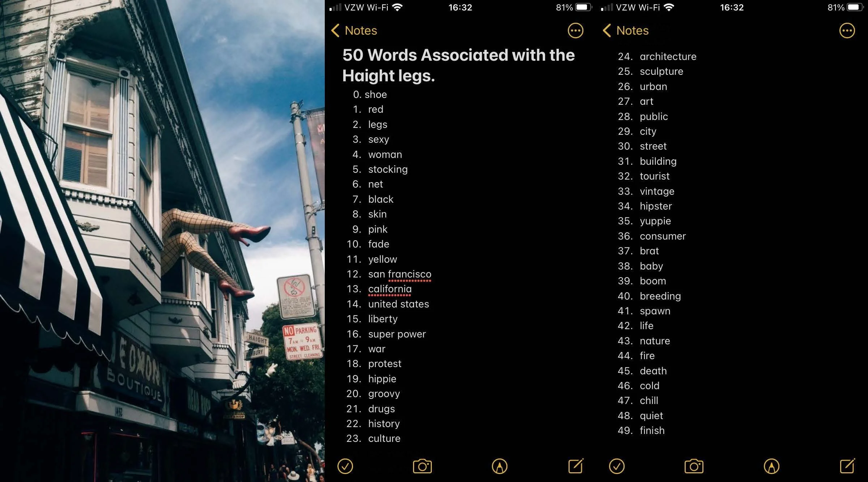Click the misspelled word 'francisco'
Screen dimensions: 868x482
tap(410, 274)
